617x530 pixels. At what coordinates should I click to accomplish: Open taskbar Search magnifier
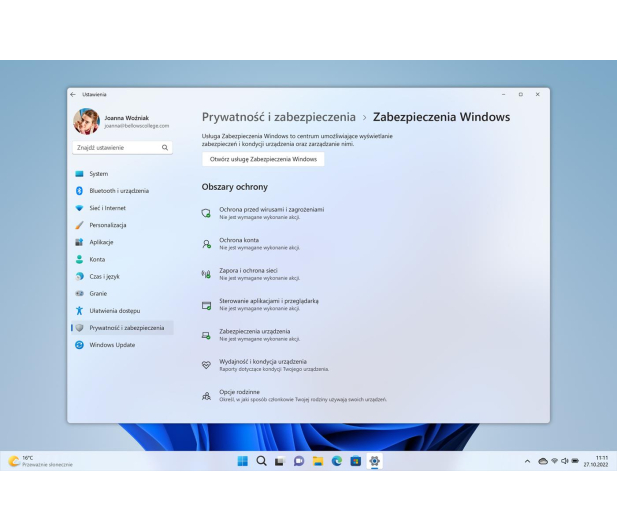coord(261,461)
